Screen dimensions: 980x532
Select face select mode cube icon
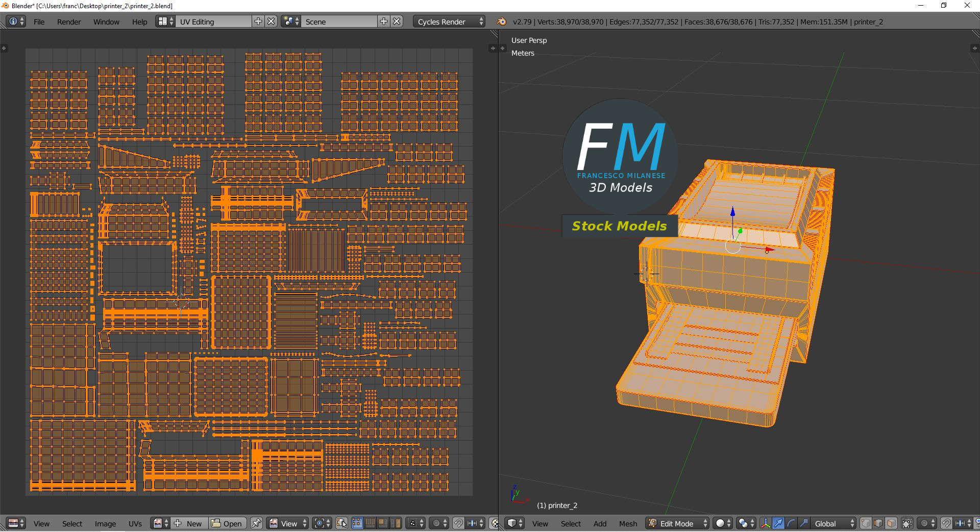click(x=891, y=523)
